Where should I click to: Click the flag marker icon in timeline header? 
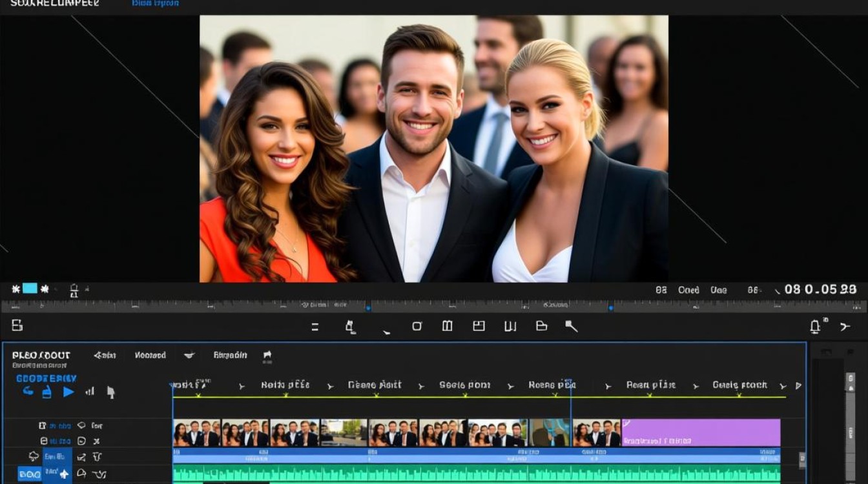[x=267, y=355]
